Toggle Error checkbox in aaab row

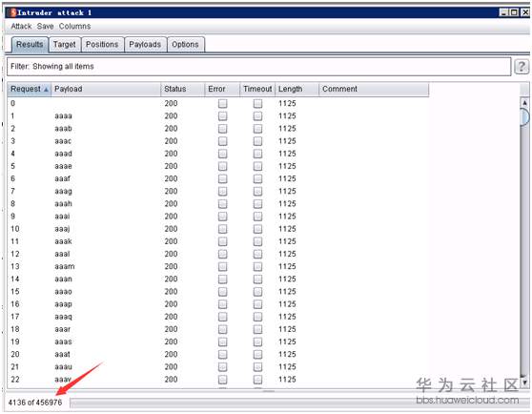coord(222,129)
